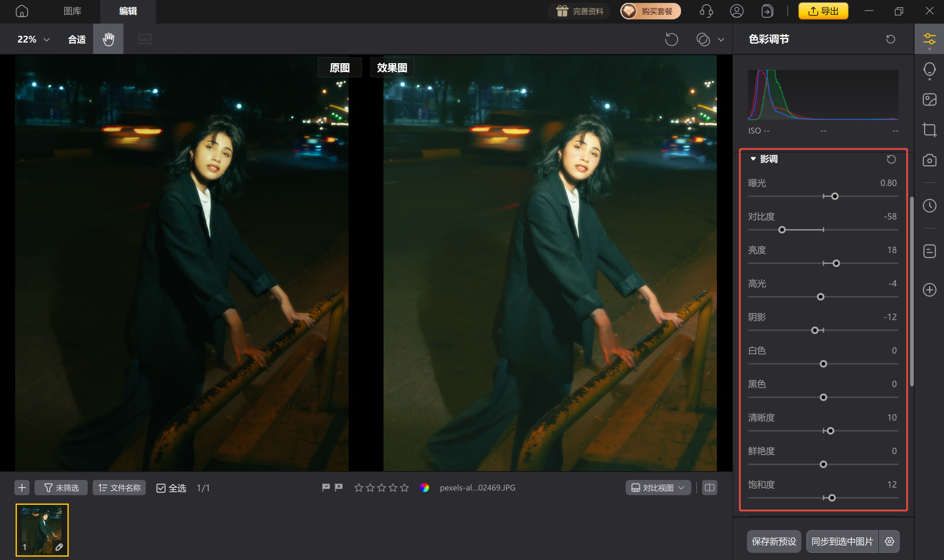This screenshot has height=560, width=944.
Task: Open customer support headset icon
Action: pos(706,11)
